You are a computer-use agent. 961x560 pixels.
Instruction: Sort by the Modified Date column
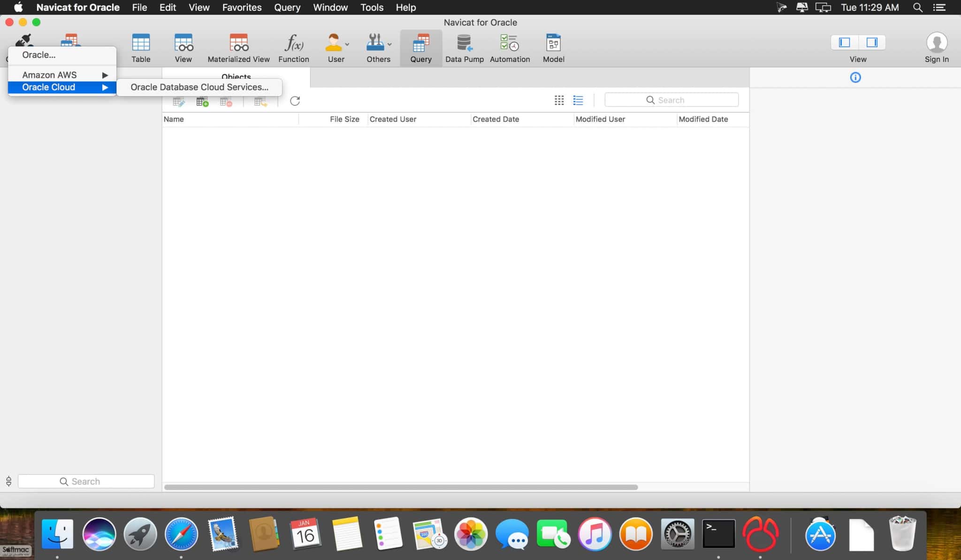click(x=713, y=119)
